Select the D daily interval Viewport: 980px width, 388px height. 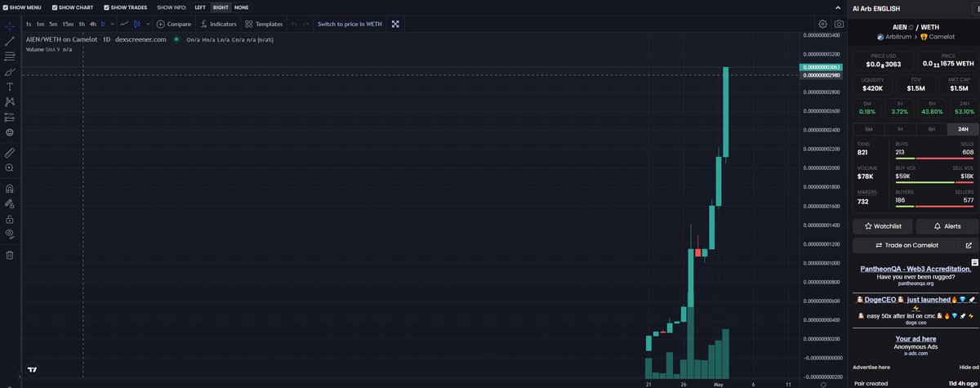pyautogui.click(x=103, y=25)
